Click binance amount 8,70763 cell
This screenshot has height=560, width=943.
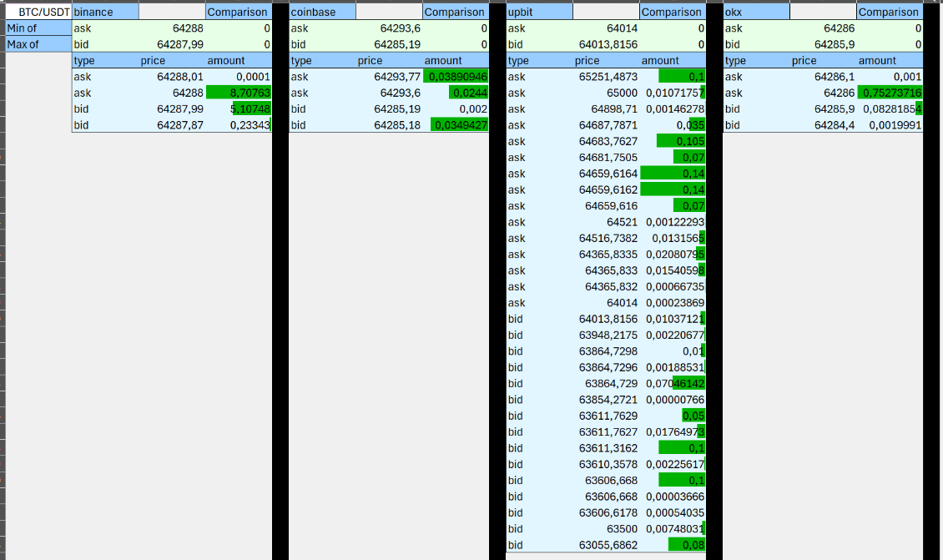coord(238,93)
